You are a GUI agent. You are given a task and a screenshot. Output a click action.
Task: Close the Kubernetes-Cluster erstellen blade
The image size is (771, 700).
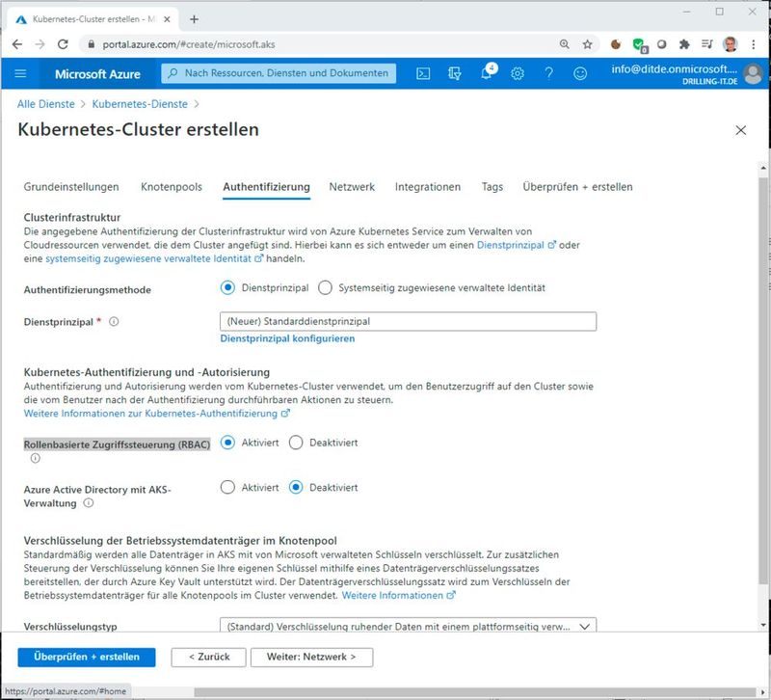coord(740,130)
